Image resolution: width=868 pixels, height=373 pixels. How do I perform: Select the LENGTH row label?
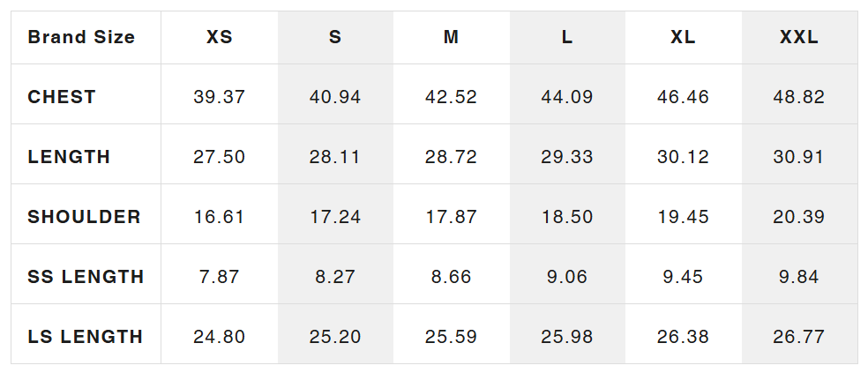point(69,157)
